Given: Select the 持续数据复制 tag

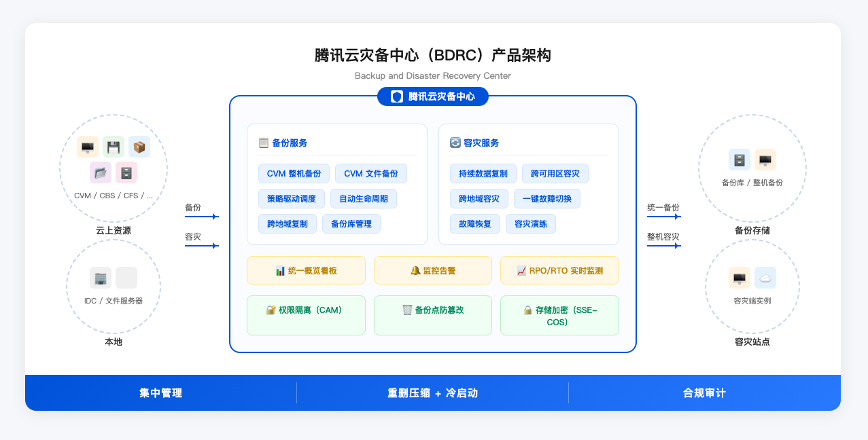Looking at the screenshot, I should (x=483, y=173).
